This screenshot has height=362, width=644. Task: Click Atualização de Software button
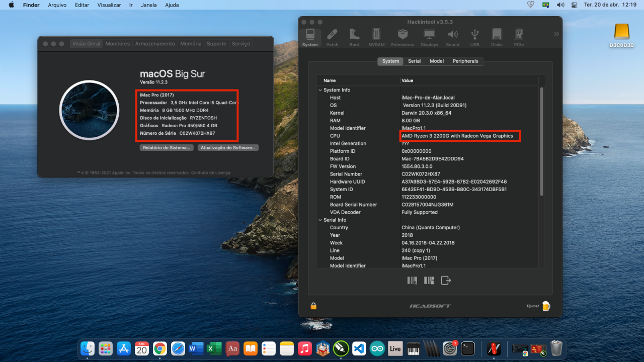228,148
